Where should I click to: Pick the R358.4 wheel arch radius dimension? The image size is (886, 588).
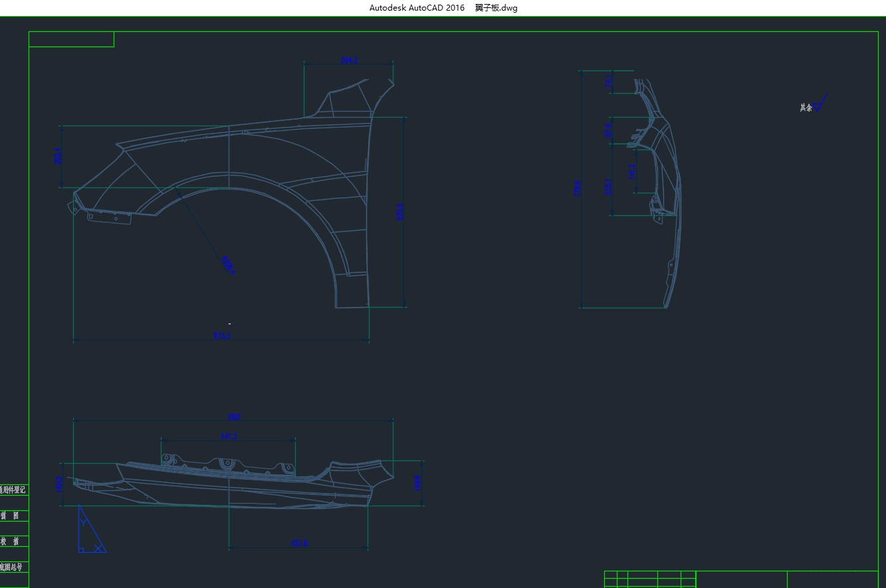pyautogui.click(x=228, y=265)
